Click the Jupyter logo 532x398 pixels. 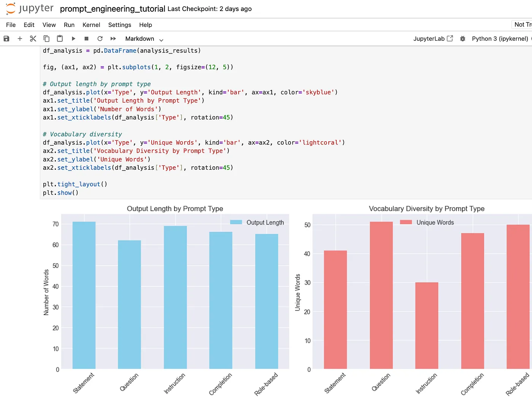point(30,8)
